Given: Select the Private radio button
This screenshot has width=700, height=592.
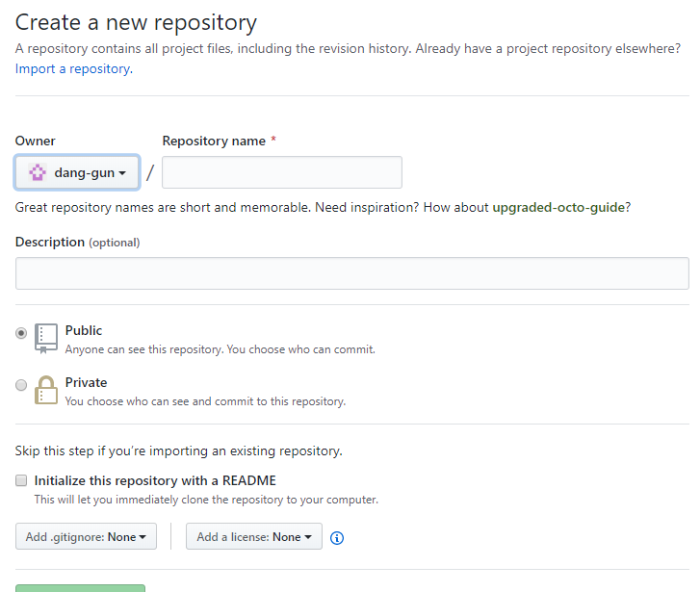Looking at the screenshot, I should (x=21, y=385).
